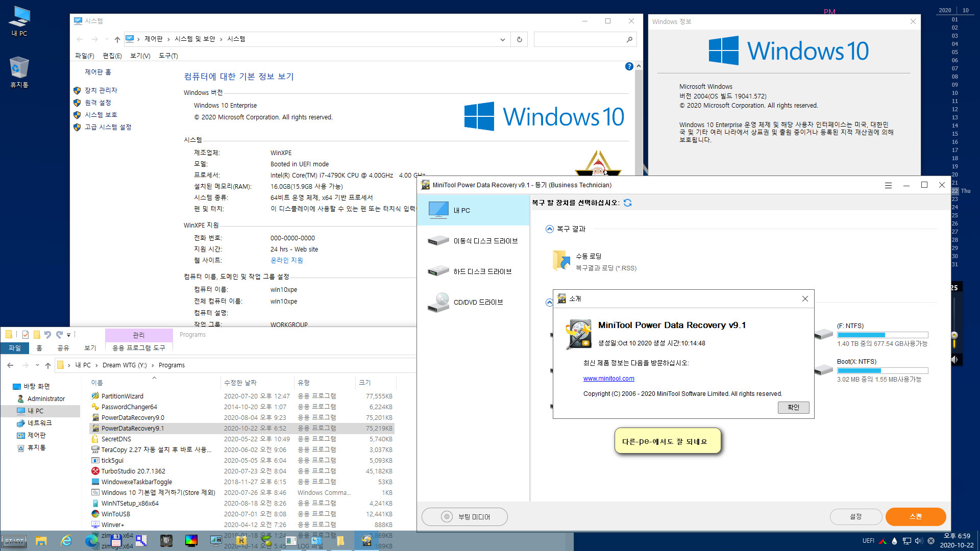The width and height of the screenshot is (980, 551).
Task: Open 편집(E) menu in System window
Action: [112, 56]
